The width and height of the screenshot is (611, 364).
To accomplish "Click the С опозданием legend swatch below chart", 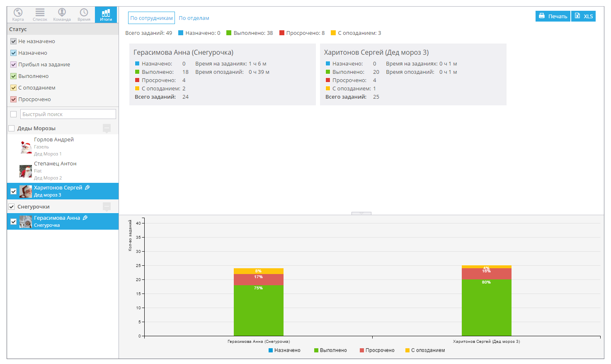I will pyautogui.click(x=407, y=350).
